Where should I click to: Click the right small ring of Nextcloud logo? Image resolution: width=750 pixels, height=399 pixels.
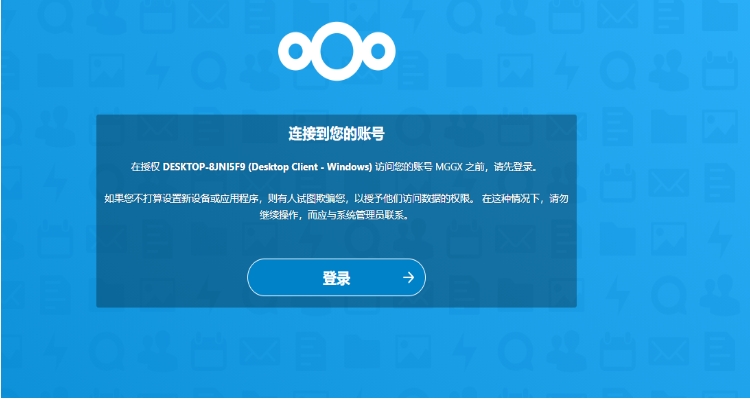click(378, 51)
